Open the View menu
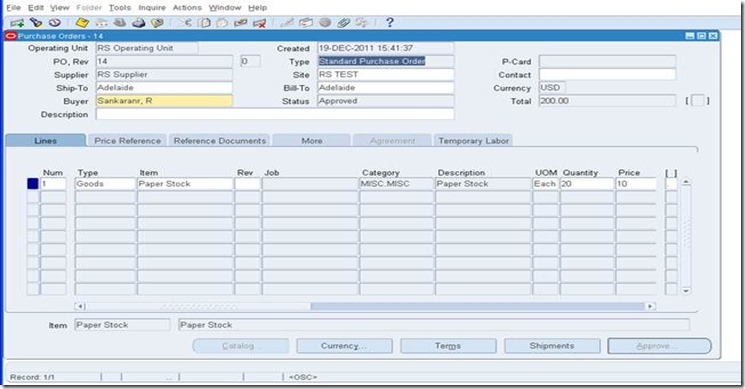Viewport: 745px width, 389px height. [60, 8]
